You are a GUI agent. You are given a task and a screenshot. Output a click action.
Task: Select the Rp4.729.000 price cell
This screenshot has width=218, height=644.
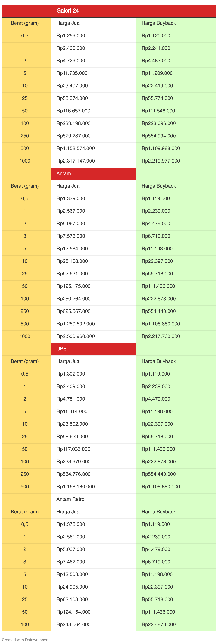pyautogui.click(x=71, y=61)
